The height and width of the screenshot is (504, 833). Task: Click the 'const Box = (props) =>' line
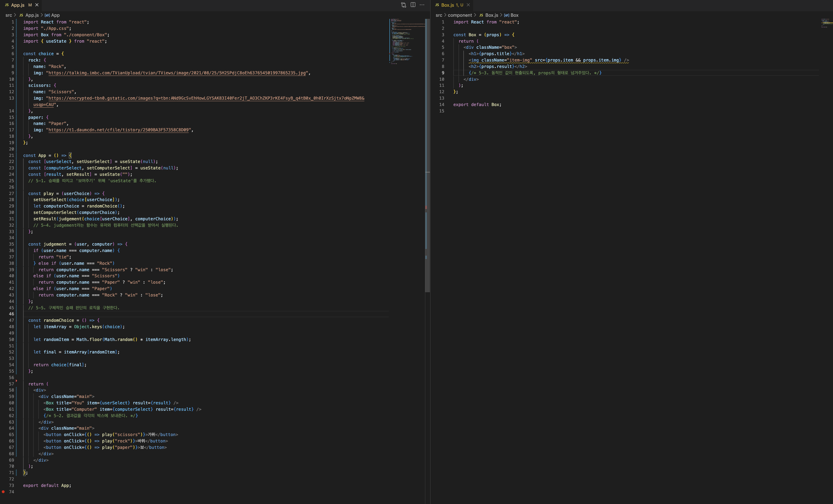(x=484, y=35)
